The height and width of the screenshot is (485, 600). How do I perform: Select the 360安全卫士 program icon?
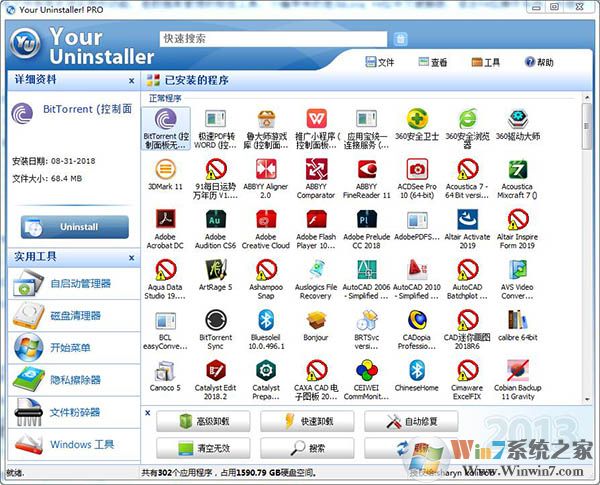(x=417, y=119)
